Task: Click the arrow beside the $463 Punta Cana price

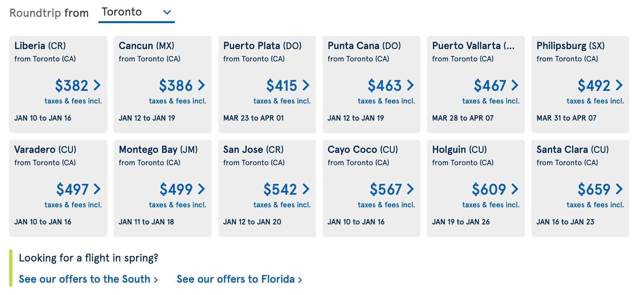Action: click(x=410, y=85)
